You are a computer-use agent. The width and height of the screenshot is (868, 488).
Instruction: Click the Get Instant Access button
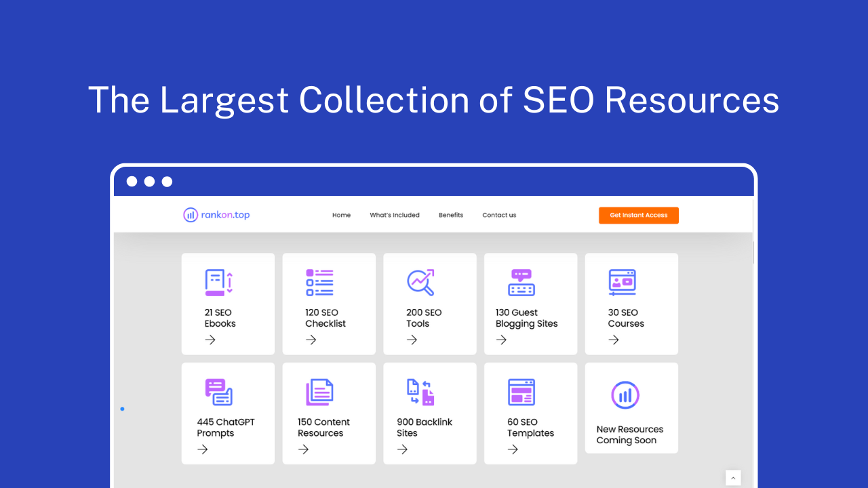[639, 215]
